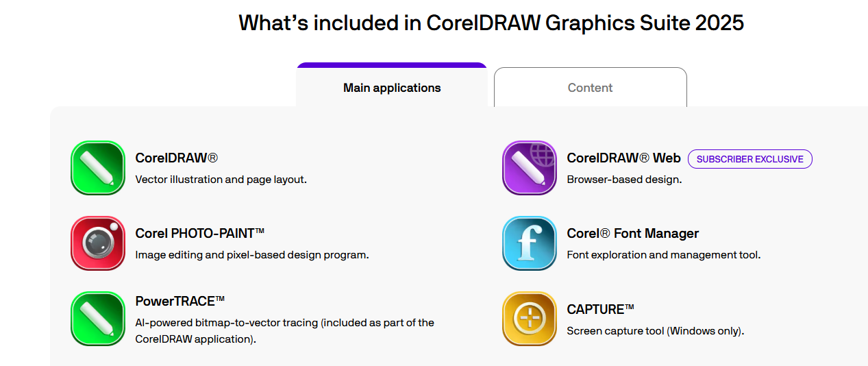Click the green PowerTRACE pen icon
The height and width of the screenshot is (366, 868).
[98, 319]
